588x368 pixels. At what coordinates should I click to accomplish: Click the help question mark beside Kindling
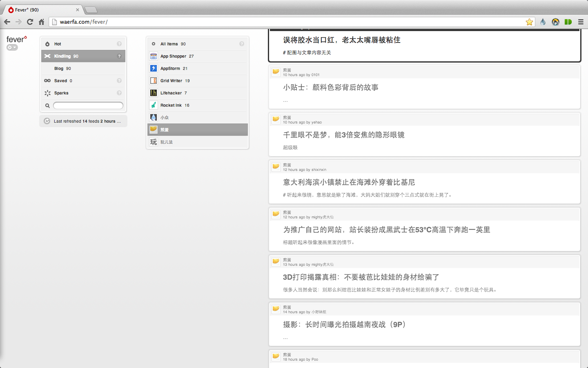119,56
